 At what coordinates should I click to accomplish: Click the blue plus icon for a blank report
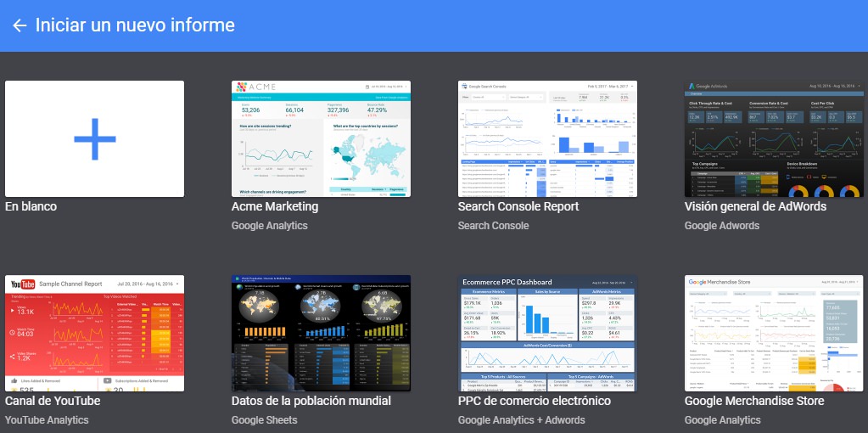click(95, 139)
